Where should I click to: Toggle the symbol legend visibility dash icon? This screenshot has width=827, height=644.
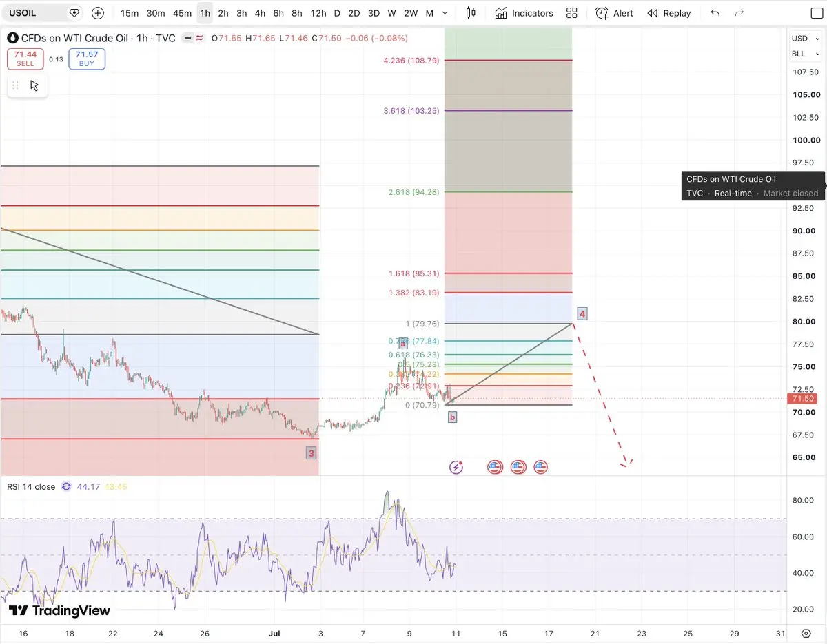(x=187, y=39)
